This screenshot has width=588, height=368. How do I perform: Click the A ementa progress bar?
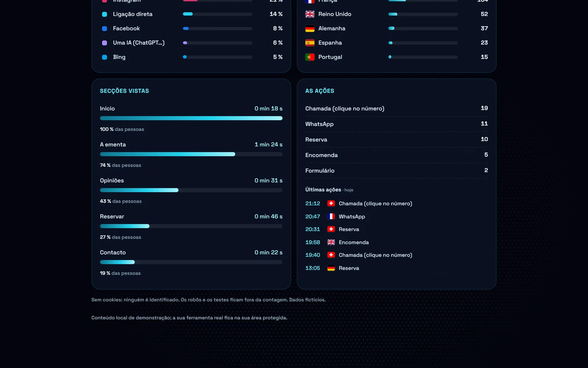click(191, 154)
